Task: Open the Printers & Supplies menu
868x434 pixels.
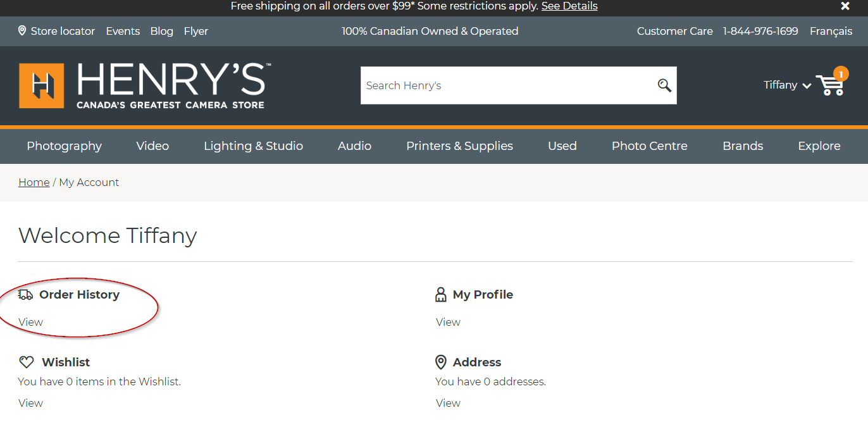Action: point(459,146)
